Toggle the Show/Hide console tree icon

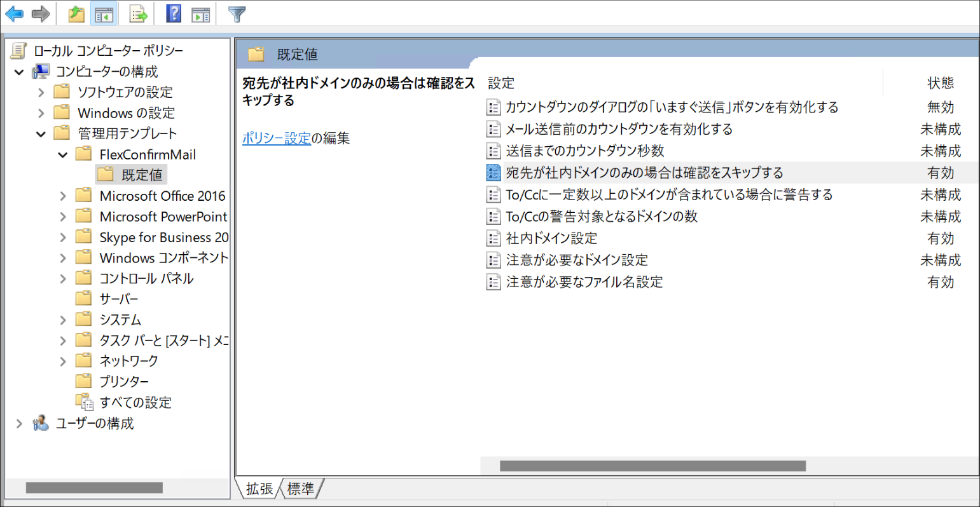(x=104, y=13)
